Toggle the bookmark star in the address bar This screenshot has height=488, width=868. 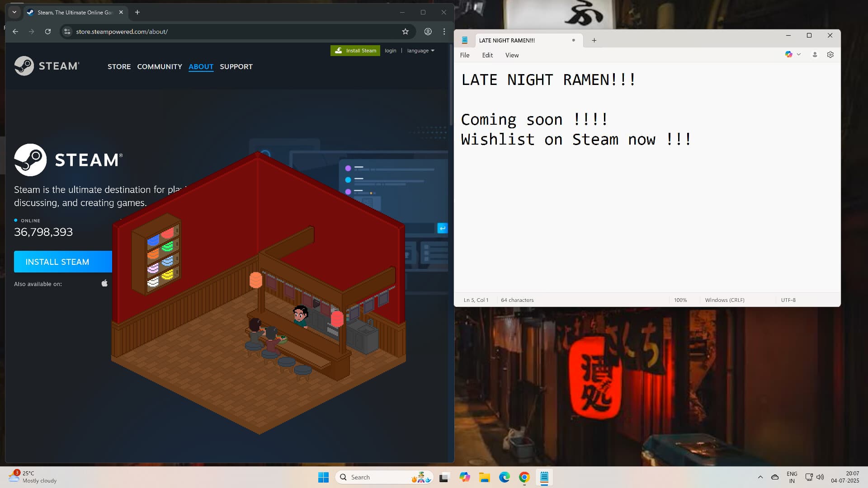pyautogui.click(x=406, y=32)
